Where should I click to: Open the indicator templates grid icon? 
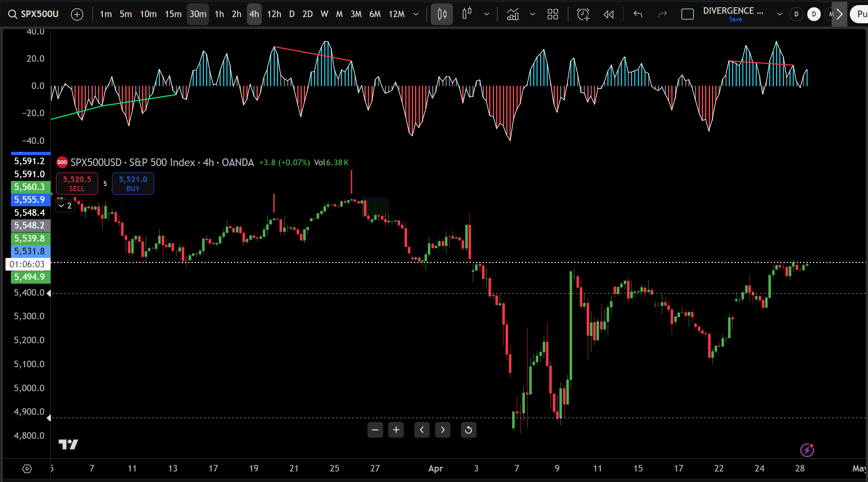point(553,14)
